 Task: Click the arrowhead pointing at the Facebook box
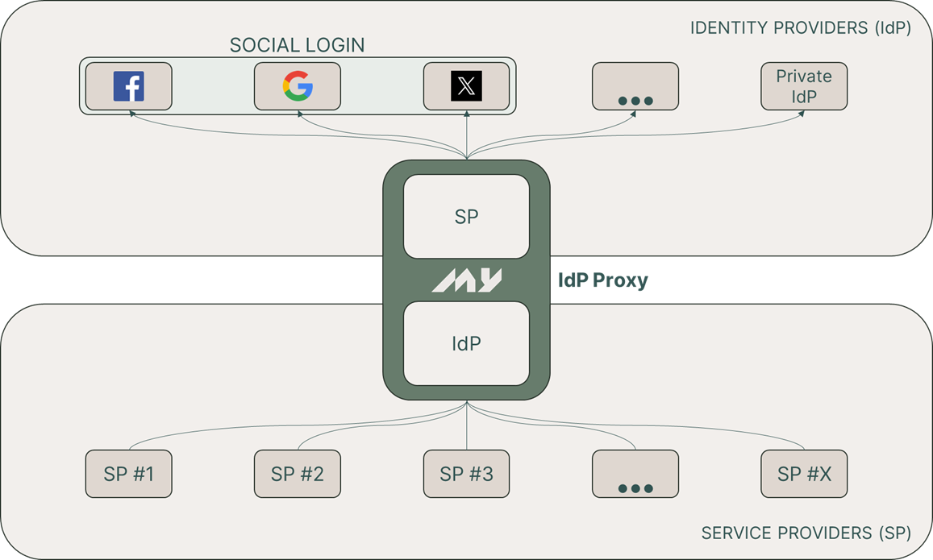coord(130,115)
